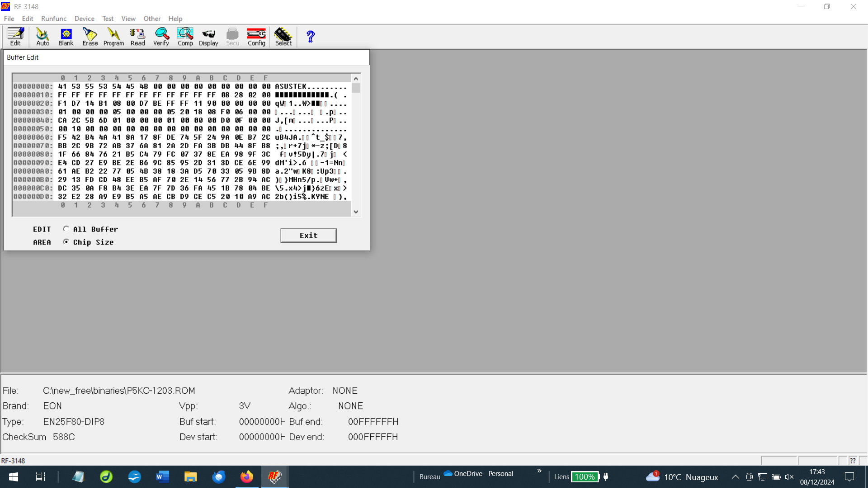This screenshot has height=490, width=868.
Task: Click the Secu security toolbar icon
Action: click(x=232, y=37)
